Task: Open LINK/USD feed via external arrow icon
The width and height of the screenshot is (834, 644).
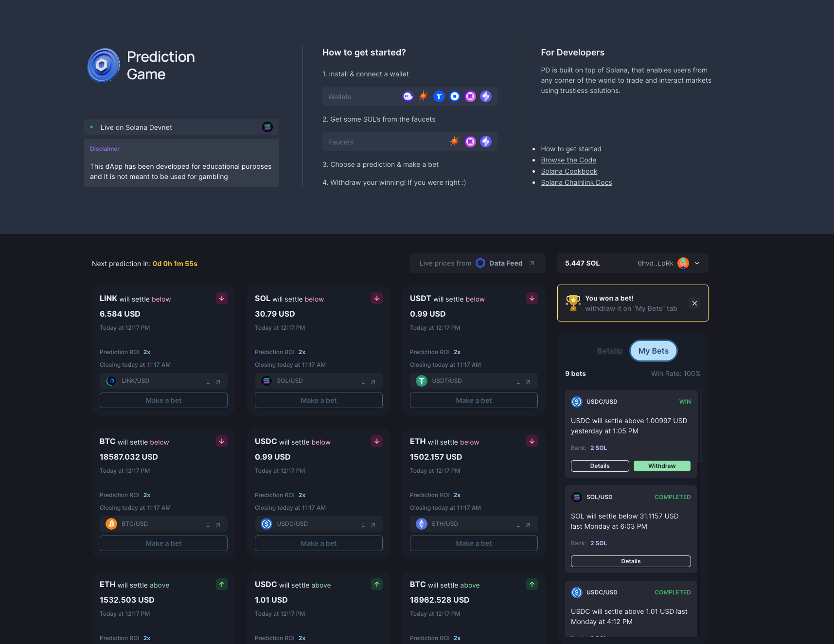Action: tap(218, 382)
